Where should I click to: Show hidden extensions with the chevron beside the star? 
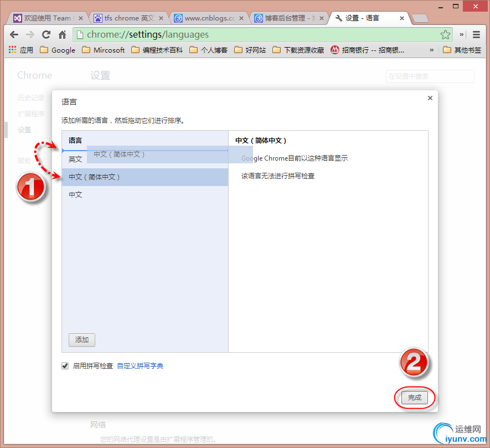click(461, 35)
